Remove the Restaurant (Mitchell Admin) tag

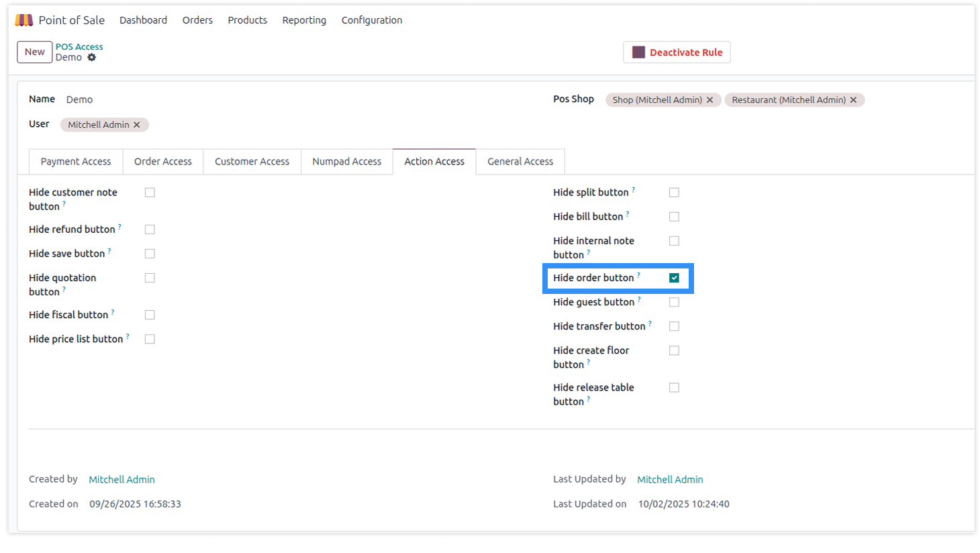pyautogui.click(x=853, y=100)
